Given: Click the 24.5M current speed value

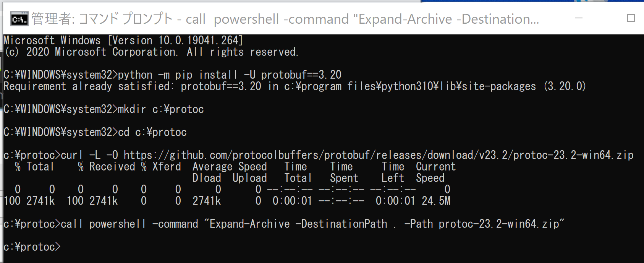Looking at the screenshot, I should click(436, 201).
